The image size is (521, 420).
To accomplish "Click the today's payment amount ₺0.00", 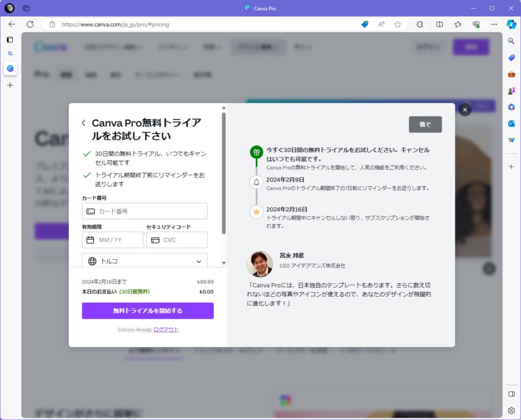I will click(207, 292).
